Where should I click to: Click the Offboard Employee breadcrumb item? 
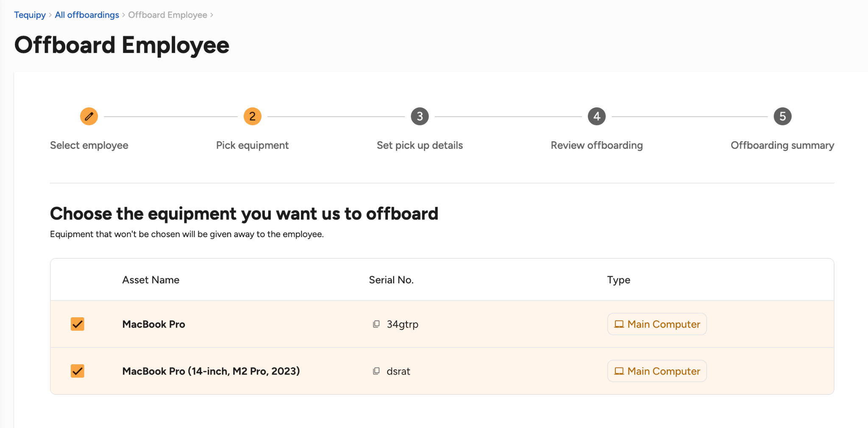168,15
